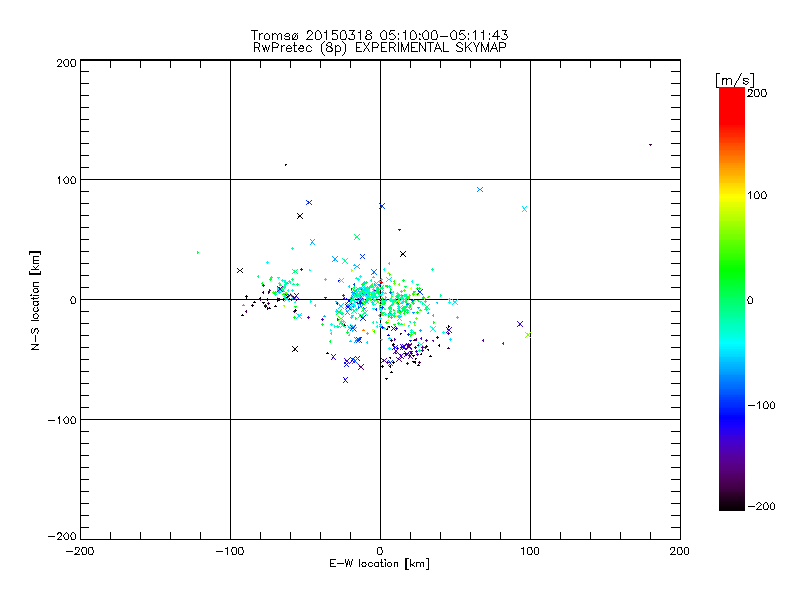Click the isolated black dot at far upper right
The width and height of the screenshot is (800, 600).
point(650,145)
